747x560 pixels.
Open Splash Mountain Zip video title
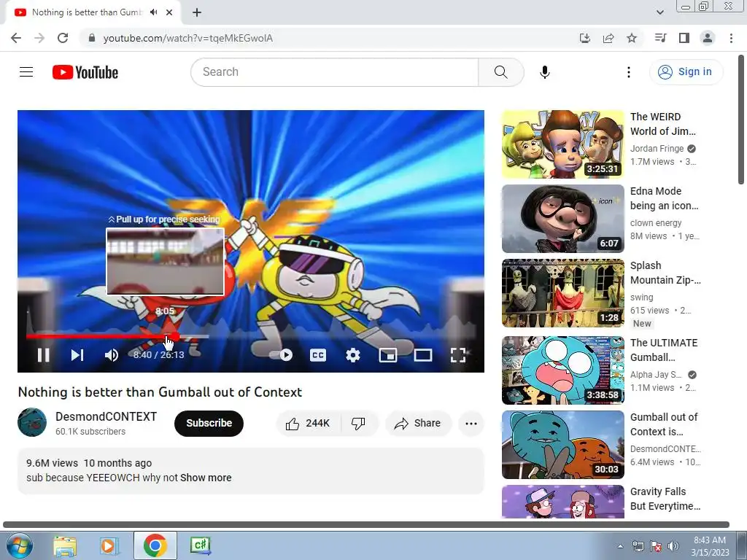point(665,273)
